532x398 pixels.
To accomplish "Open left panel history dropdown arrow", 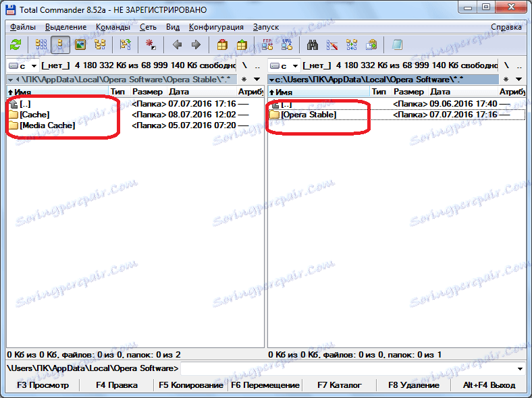I will click(x=257, y=80).
